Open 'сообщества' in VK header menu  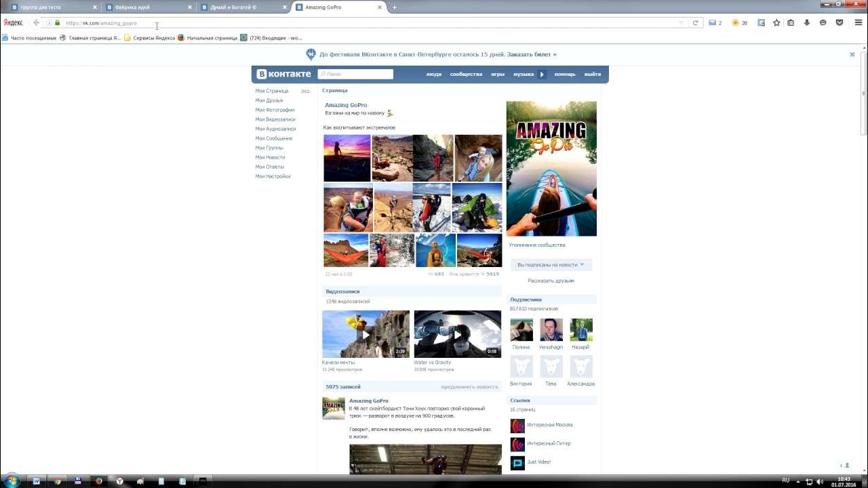click(466, 75)
